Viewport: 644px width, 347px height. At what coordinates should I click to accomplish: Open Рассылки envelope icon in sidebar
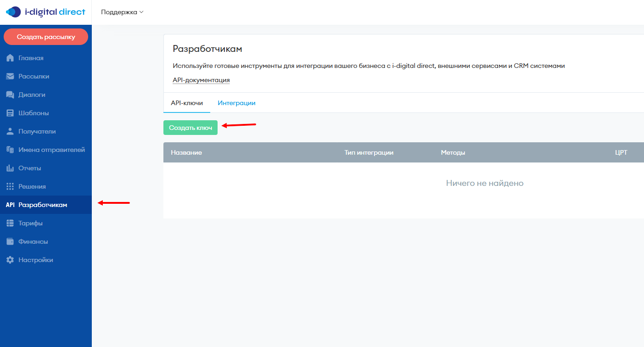point(10,77)
